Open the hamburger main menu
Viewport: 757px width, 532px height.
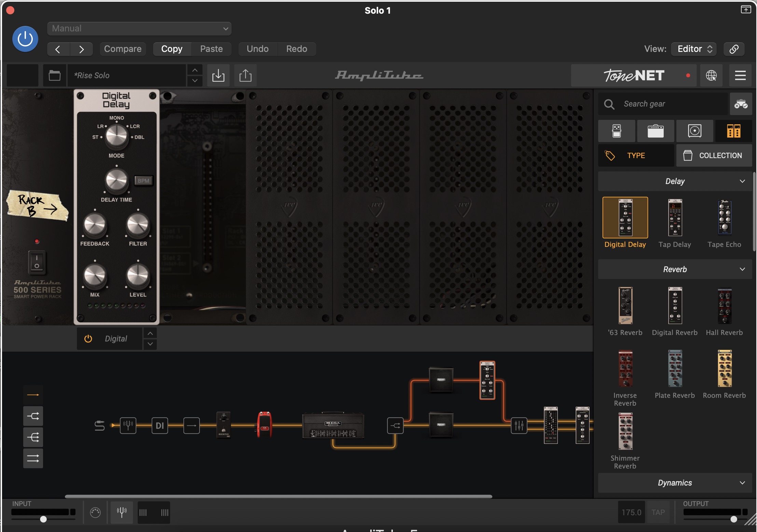tap(740, 75)
